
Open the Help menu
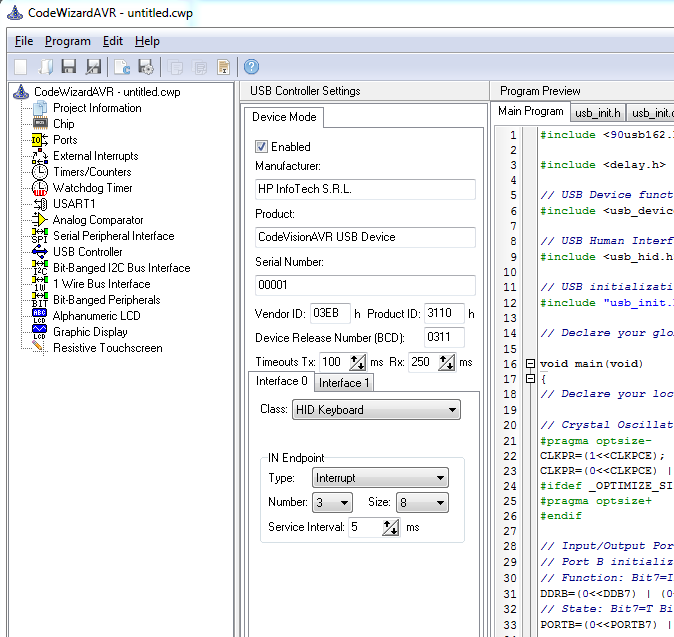pyautogui.click(x=147, y=41)
